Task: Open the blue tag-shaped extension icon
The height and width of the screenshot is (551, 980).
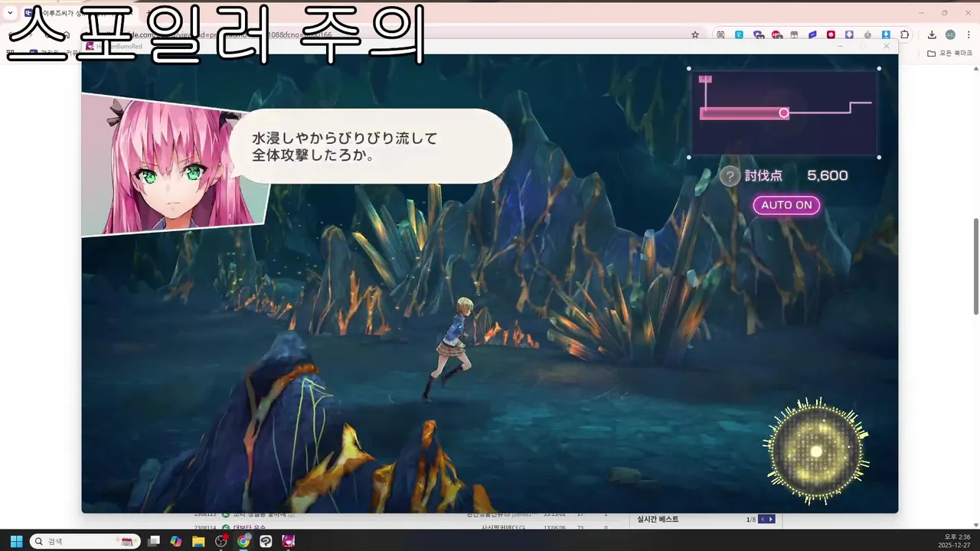Action: tap(812, 34)
